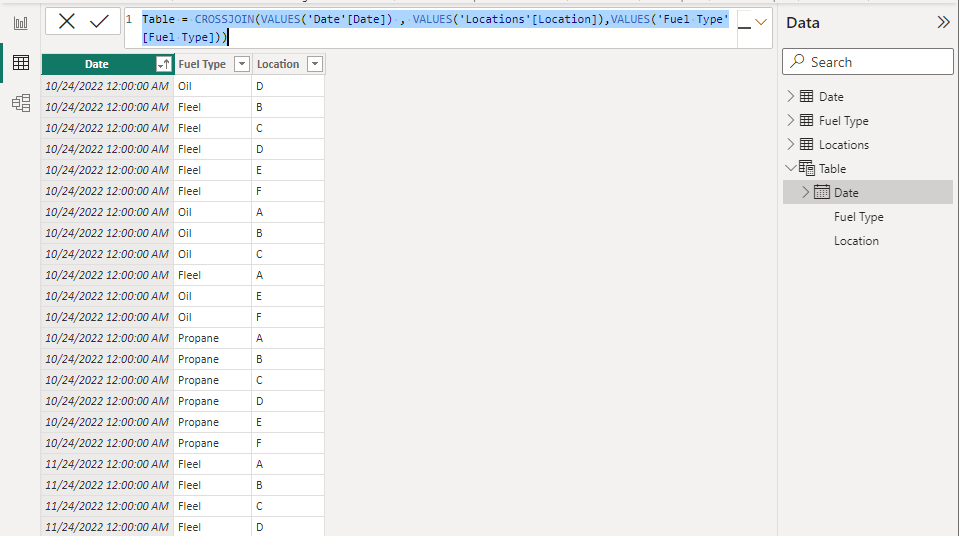
Task: Click the Location column header
Action: [x=278, y=64]
